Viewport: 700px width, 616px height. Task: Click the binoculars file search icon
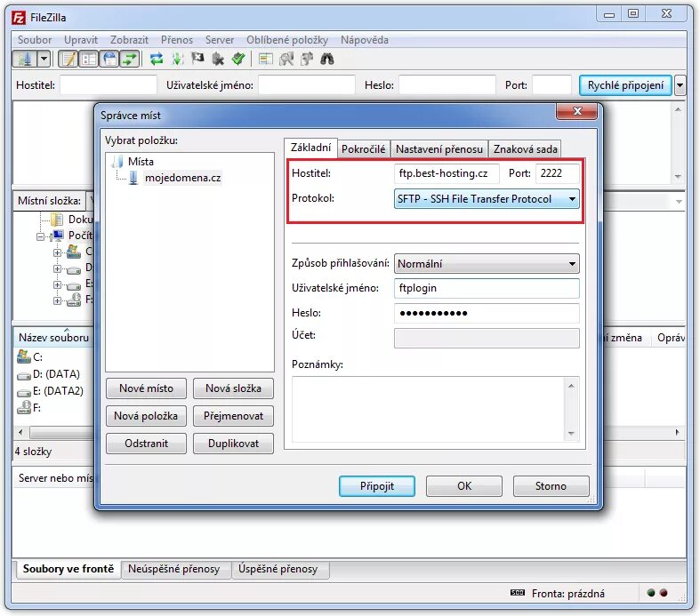327,59
